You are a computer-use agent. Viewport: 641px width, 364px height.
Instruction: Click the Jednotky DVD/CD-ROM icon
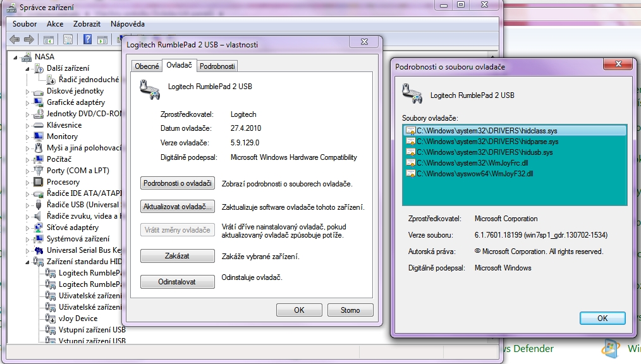pyautogui.click(x=39, y=114)
